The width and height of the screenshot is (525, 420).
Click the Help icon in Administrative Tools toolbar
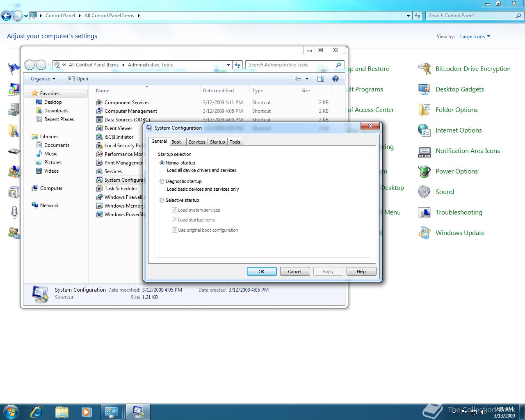(x=336, y=79)
